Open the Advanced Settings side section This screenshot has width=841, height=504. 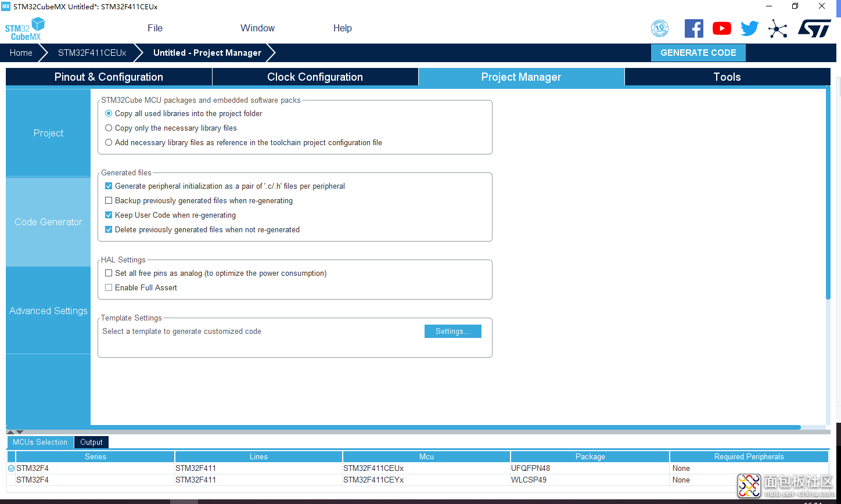(x=48, y=311)
